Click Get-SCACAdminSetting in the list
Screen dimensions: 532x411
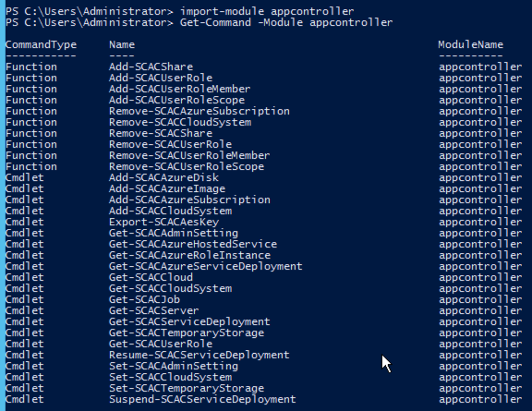[174, 233]
